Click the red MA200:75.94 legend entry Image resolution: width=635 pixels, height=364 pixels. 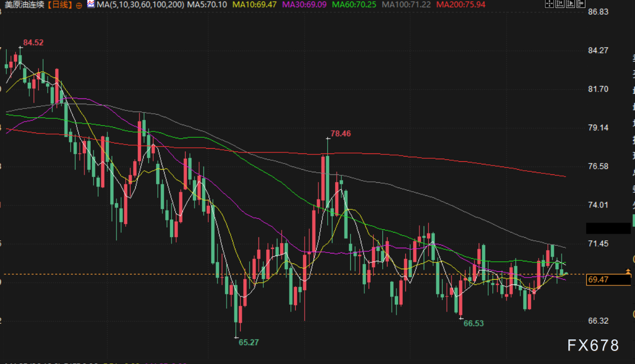click(x=461, y=5)
